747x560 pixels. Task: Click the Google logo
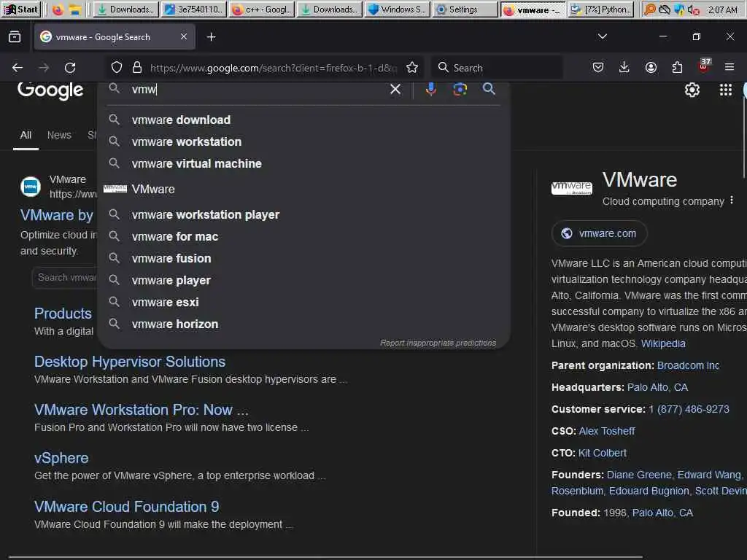pyautogui.click(x=50, y=90)
